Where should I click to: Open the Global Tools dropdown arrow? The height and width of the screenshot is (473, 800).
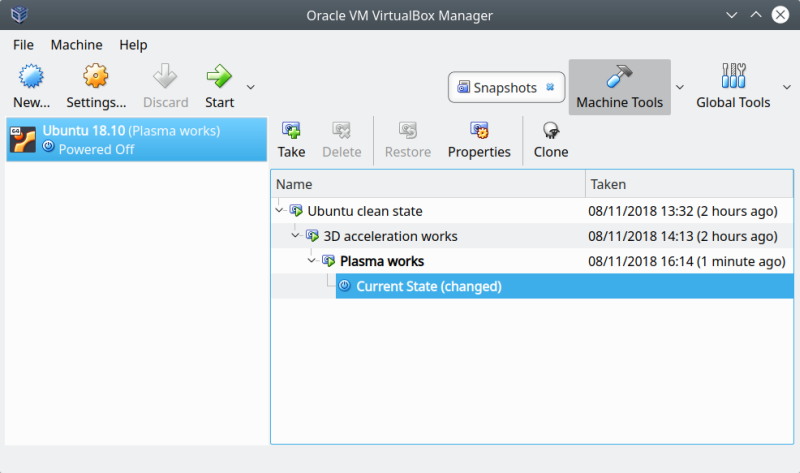[x=783, y=87]
